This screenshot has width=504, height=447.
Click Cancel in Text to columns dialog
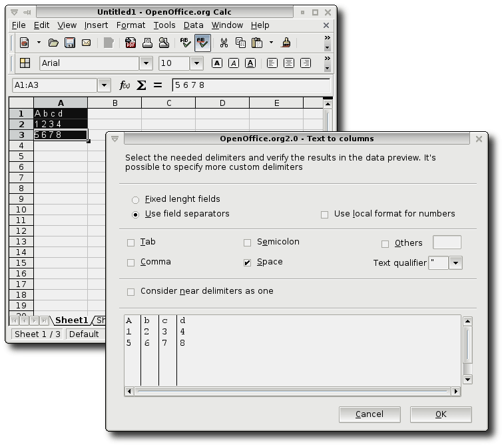point(370,414)
